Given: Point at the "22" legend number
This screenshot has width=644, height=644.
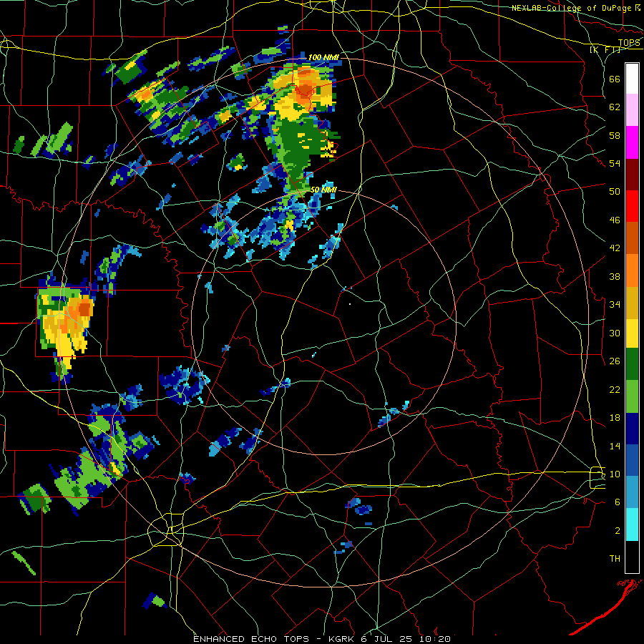Looking at the screenshot, I should [x=615, y=389].
